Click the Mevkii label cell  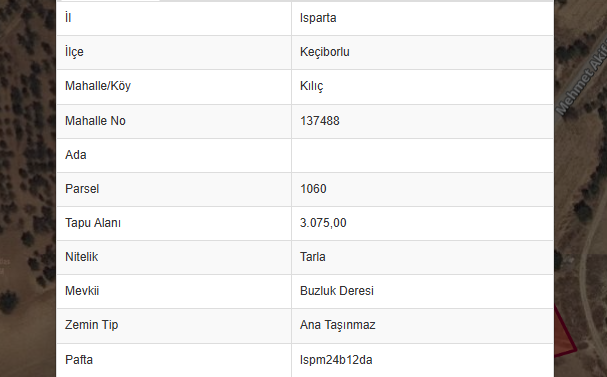[x=174, y=291]
